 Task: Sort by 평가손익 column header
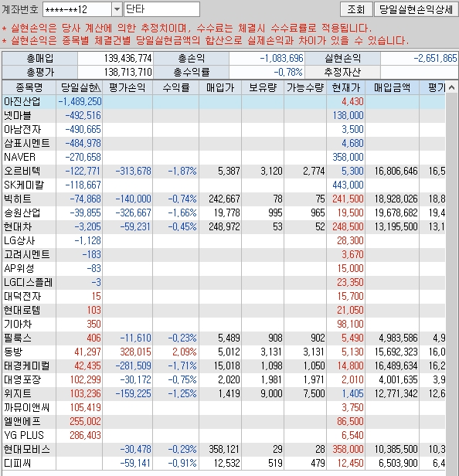127,88
